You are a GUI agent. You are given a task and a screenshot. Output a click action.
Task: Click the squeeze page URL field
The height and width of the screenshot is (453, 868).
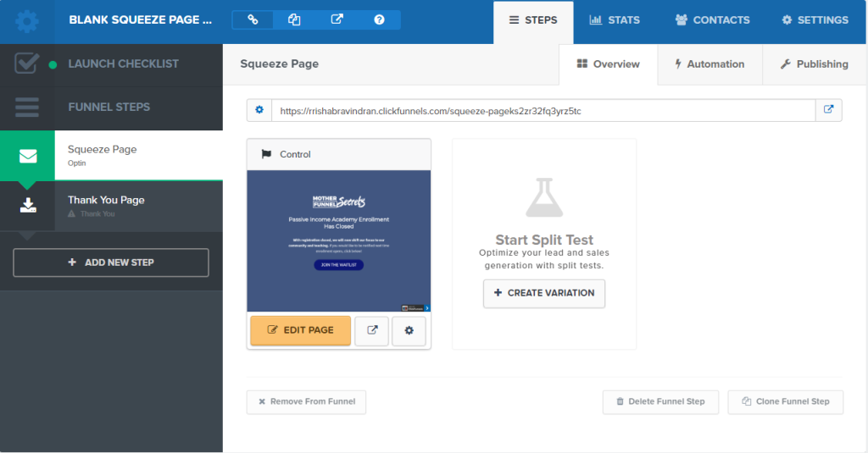(542, 111)
